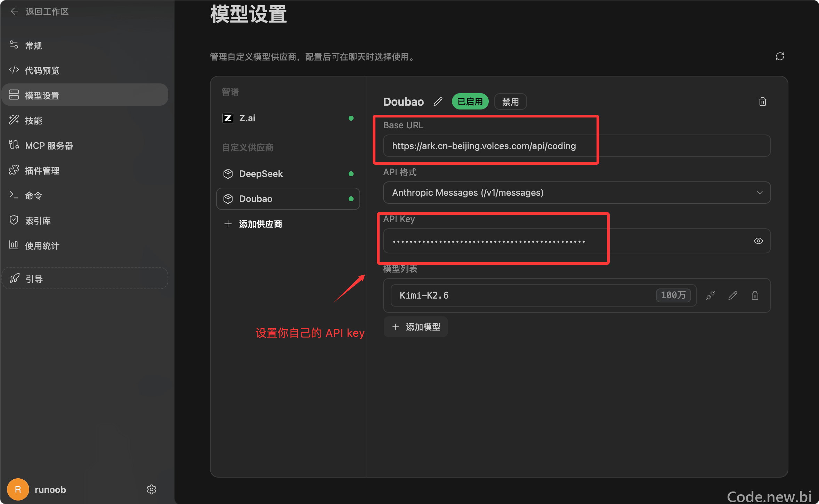
Task: Show the hidden API key with eye icon
Action: point(759,241)
